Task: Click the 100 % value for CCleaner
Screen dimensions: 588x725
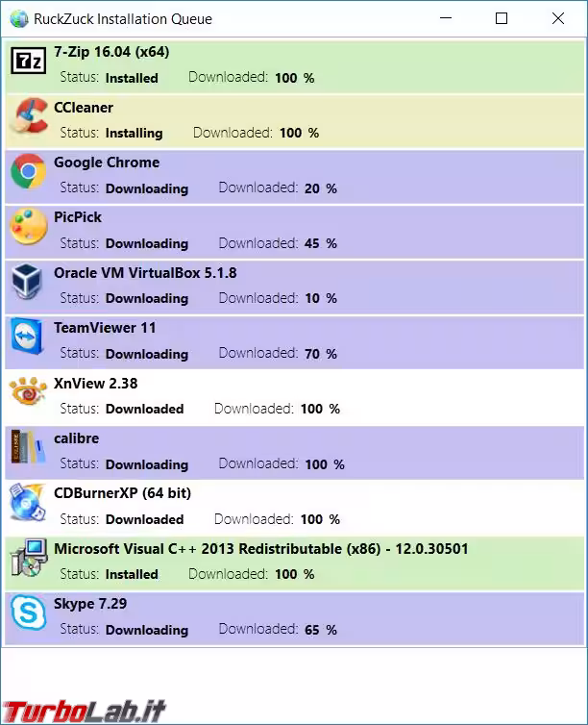Action: [x=300, y=133]
